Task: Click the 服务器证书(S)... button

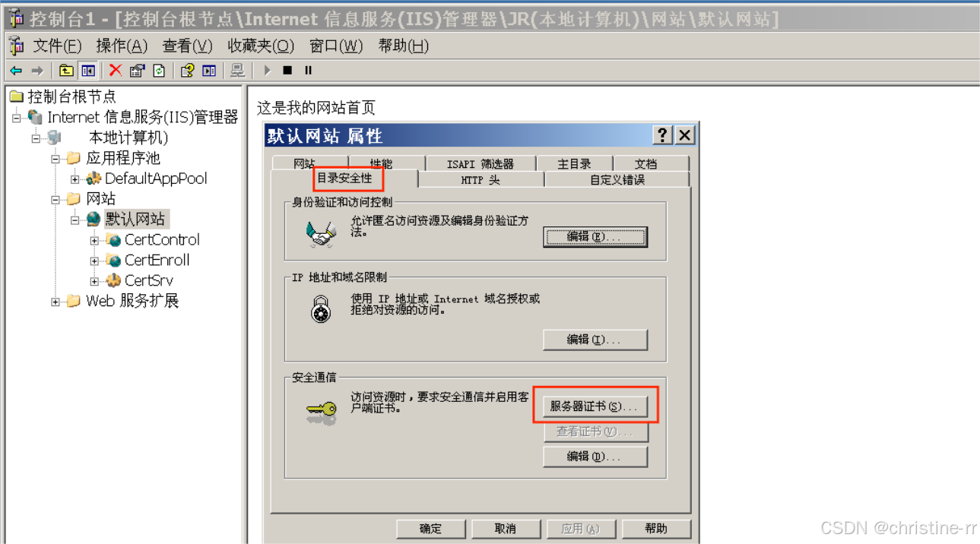Action: 594,406
